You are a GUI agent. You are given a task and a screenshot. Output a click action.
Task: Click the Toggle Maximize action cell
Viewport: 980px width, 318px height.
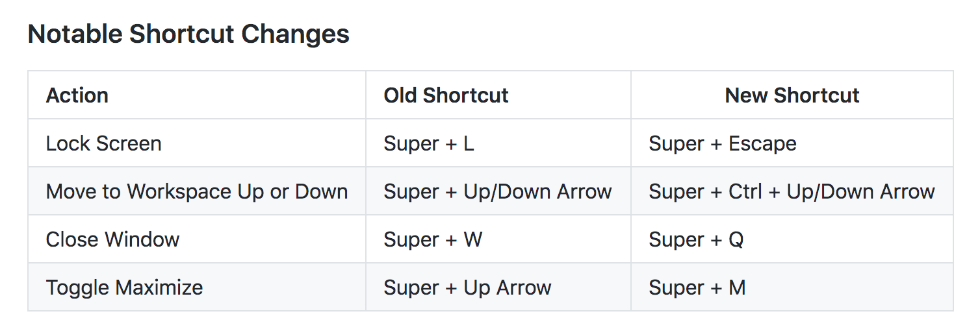197,287
